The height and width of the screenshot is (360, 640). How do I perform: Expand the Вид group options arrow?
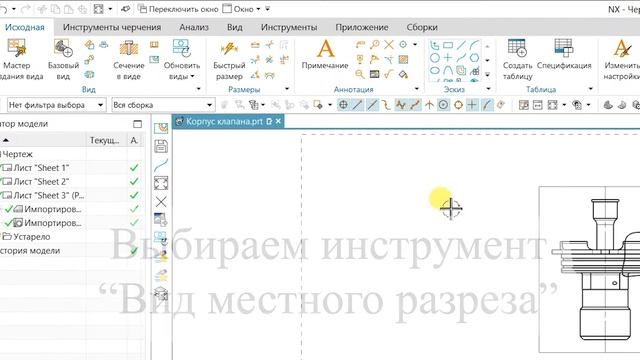point(199,89)
